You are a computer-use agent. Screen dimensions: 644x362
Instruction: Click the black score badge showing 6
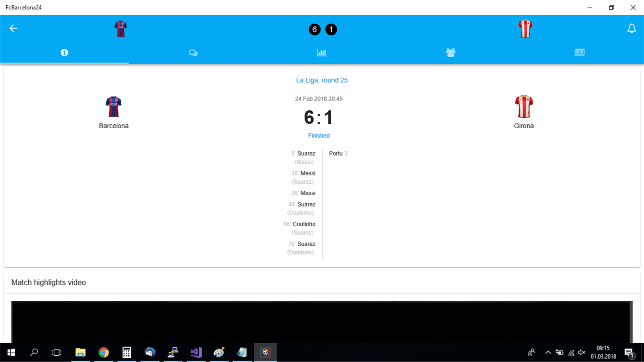(x=314, y=29)
